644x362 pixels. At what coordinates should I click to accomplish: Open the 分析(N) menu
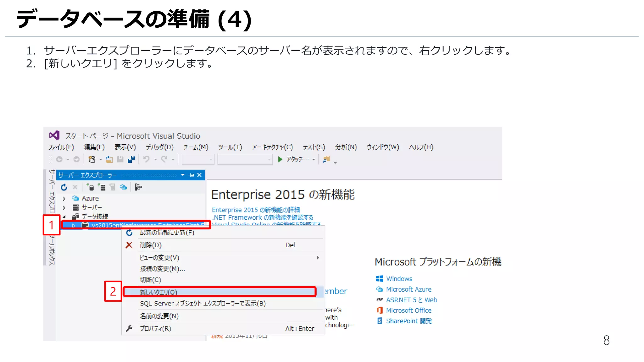[346, 147]
